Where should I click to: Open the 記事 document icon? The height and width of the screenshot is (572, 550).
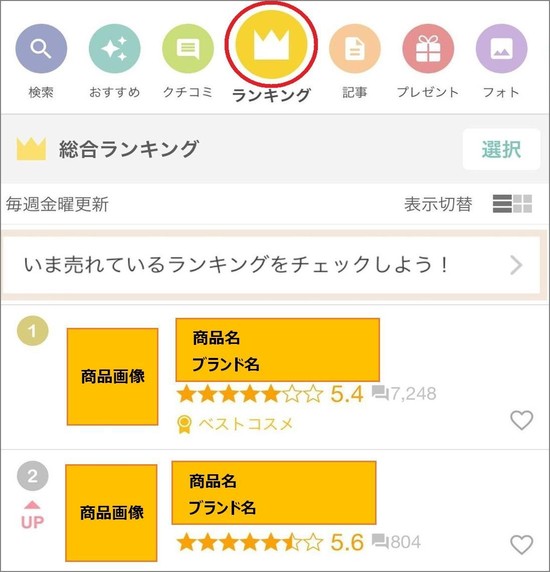coord(355,49)
